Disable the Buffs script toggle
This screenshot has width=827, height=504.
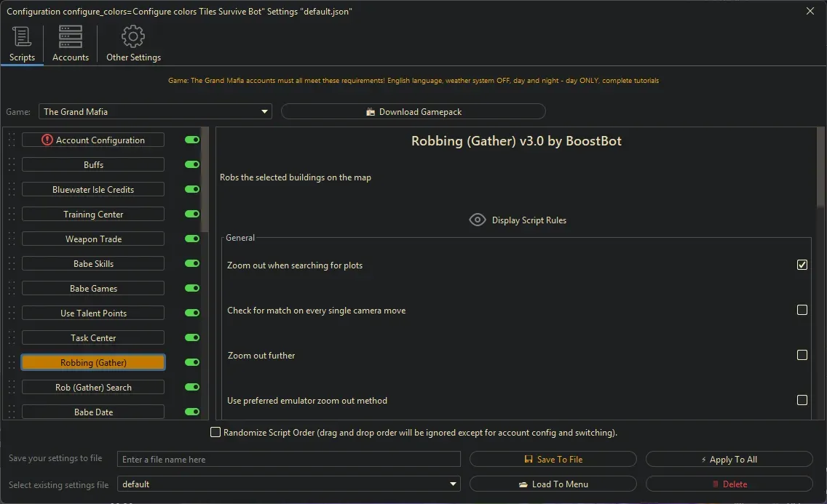(x=192, y=164)
